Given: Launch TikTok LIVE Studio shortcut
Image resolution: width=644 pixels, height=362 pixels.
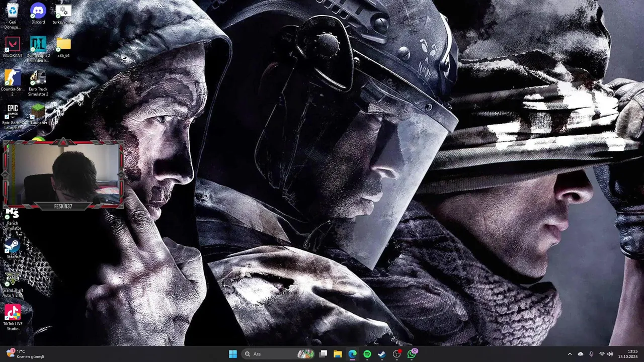Looking at the screenshot, I should pos(13,318).
